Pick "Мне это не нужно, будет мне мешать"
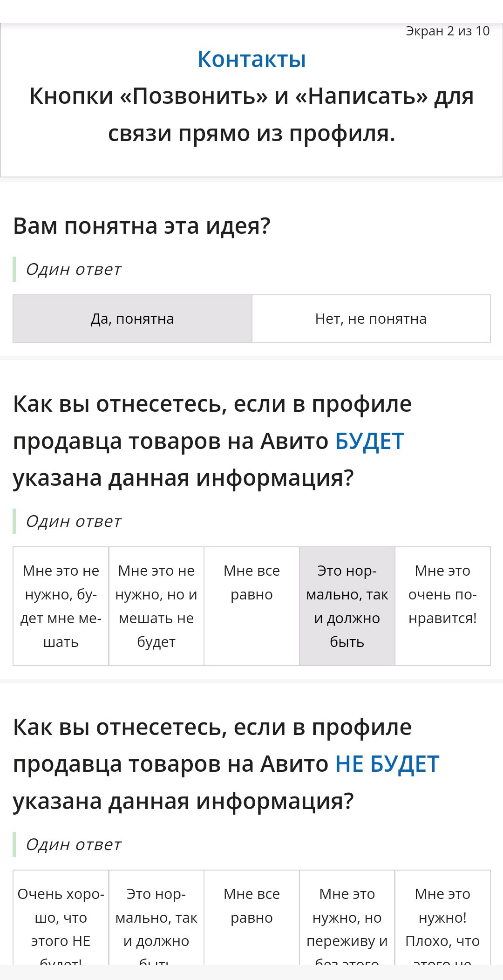503x980 pixels. click(x=61, y=606)
